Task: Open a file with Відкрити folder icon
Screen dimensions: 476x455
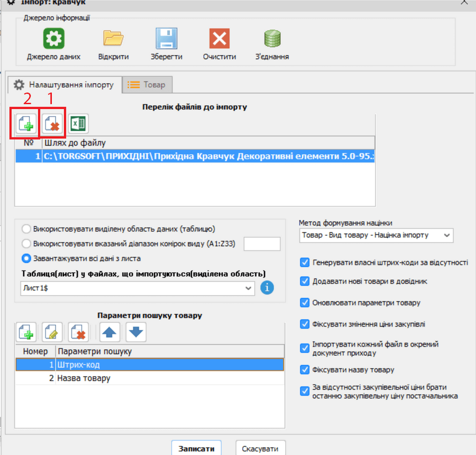Action: (113, 39)
